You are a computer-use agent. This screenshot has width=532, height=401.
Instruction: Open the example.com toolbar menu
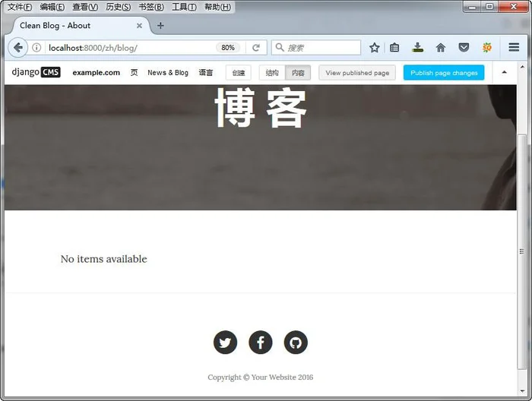(96, 73)
